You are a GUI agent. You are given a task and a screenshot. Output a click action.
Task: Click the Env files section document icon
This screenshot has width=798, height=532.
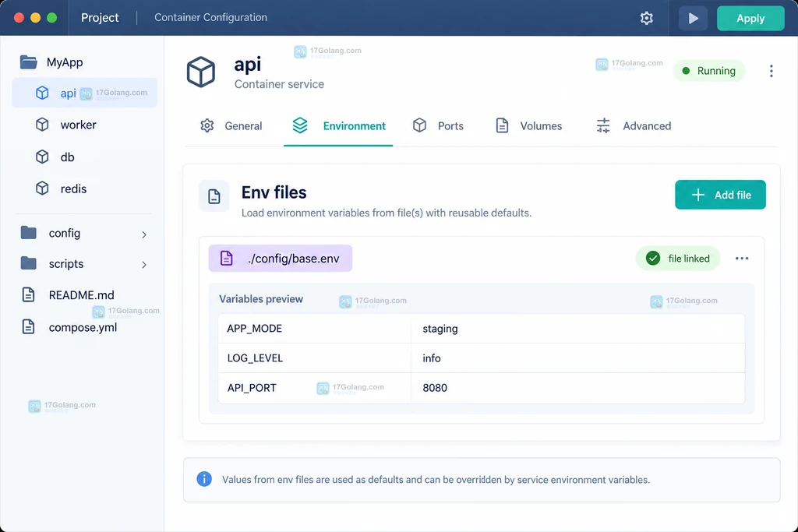click(214, 196)
